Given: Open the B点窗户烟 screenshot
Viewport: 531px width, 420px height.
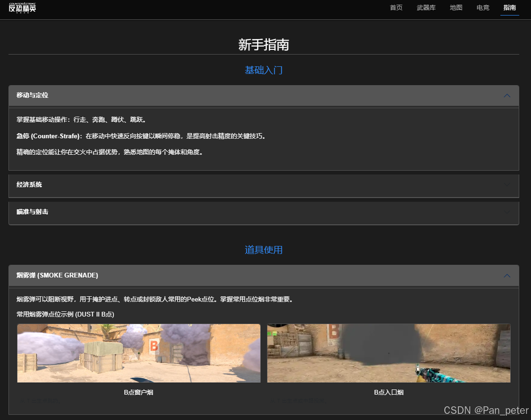Looking at the screenshot, I should pyautogui.click(x=139, y=353).
